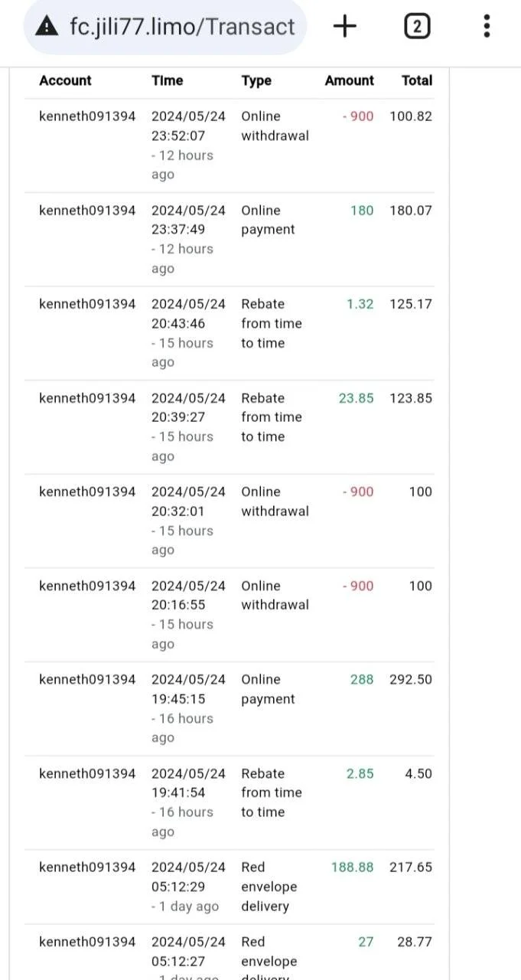Select the Time column header
The height and width of the screenshot is (980, 521).
pos(167,80)
